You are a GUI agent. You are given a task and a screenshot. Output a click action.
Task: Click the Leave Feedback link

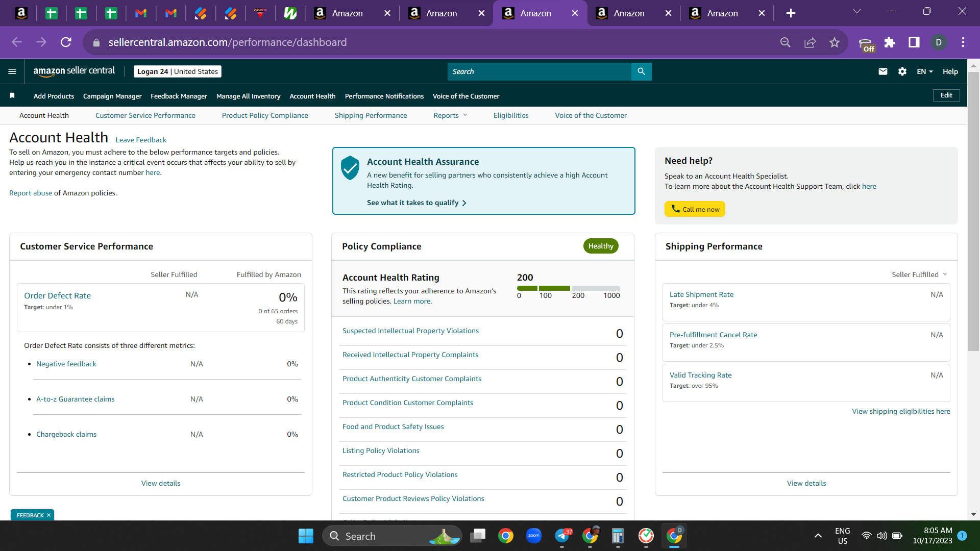[141, 140]
